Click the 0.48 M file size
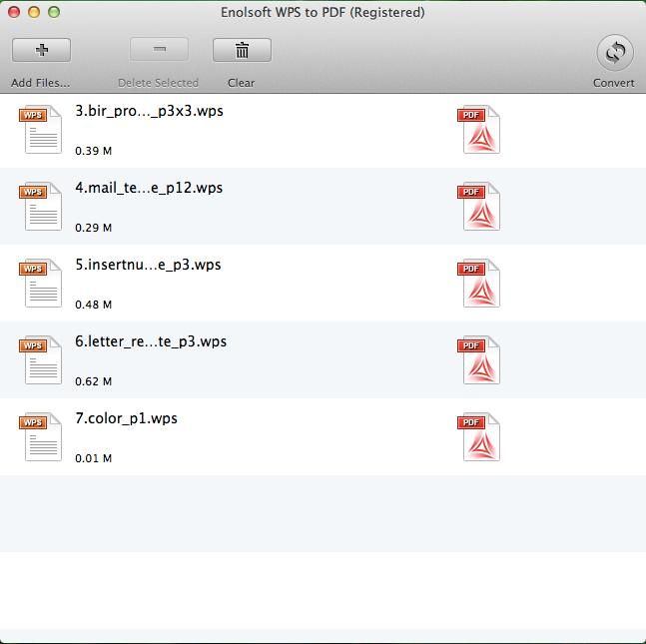 pos(94,305)
